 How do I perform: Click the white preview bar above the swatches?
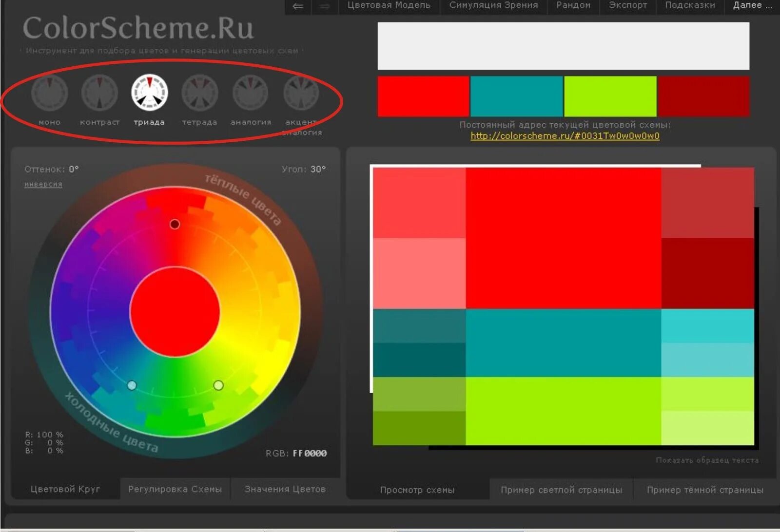pyautogui.click(x=564, y=46)
